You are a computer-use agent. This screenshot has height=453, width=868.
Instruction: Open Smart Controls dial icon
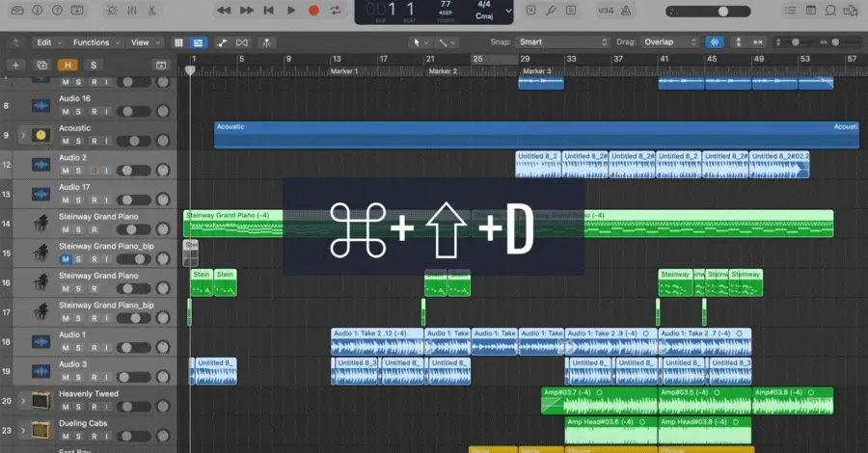pos(112,10)
